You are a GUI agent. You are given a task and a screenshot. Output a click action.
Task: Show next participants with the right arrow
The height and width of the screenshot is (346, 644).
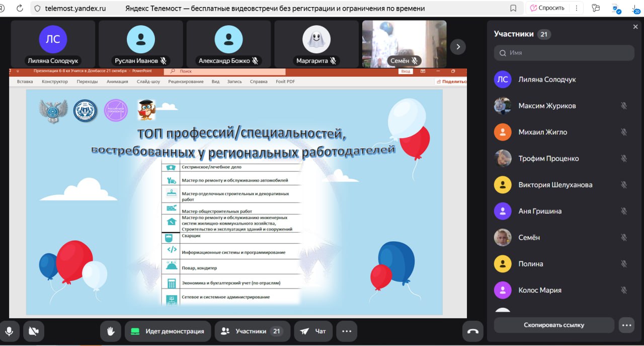point(457,47)
